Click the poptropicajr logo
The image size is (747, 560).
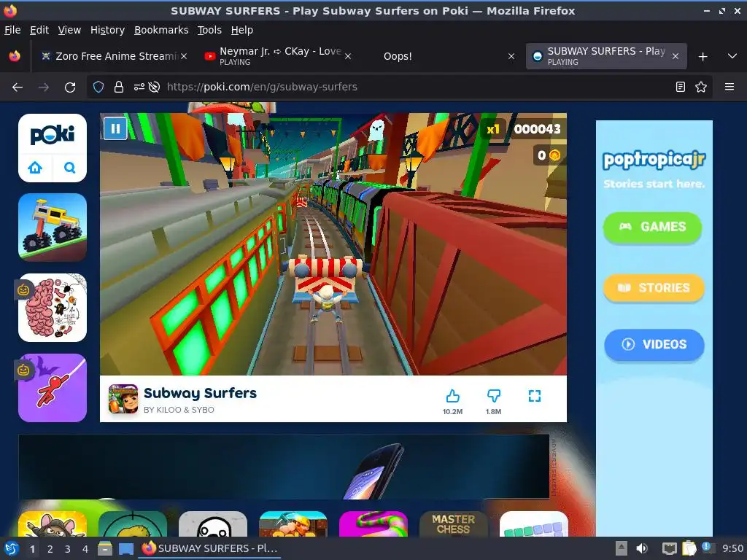(654, 160)
